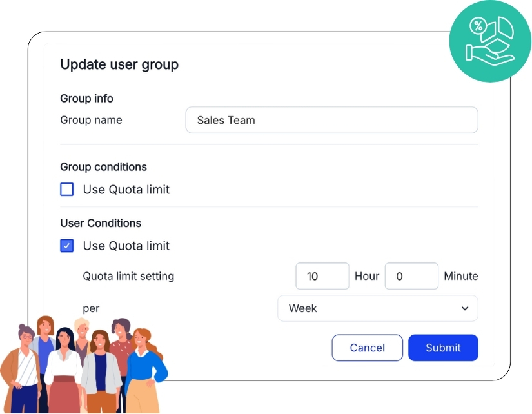Viewport: 532px width, 414px height.
Task: Click the Group name input field
Action: point(331,120)
